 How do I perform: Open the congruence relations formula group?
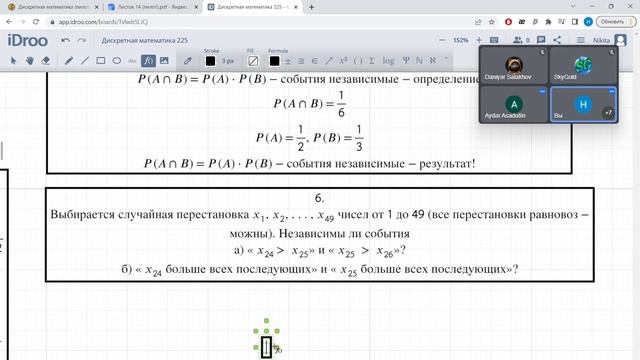(301, 61)
